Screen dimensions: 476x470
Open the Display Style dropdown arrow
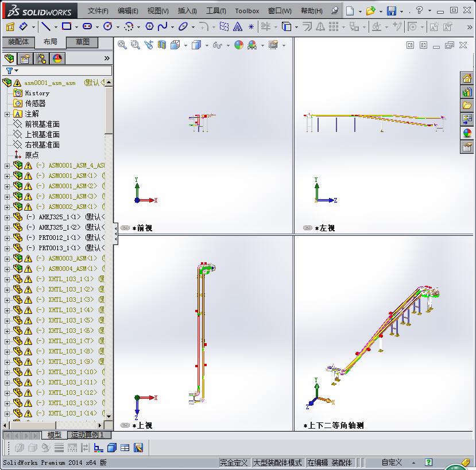[207, 46]
